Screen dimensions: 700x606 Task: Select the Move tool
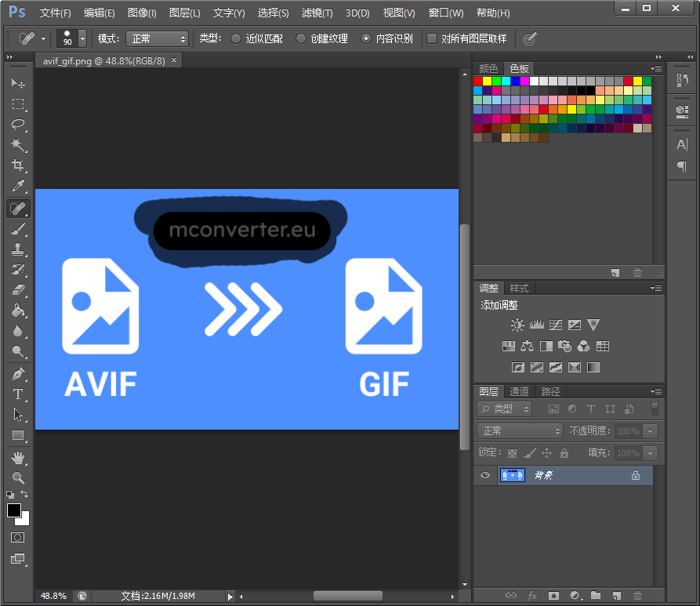(x=18, y=83)
